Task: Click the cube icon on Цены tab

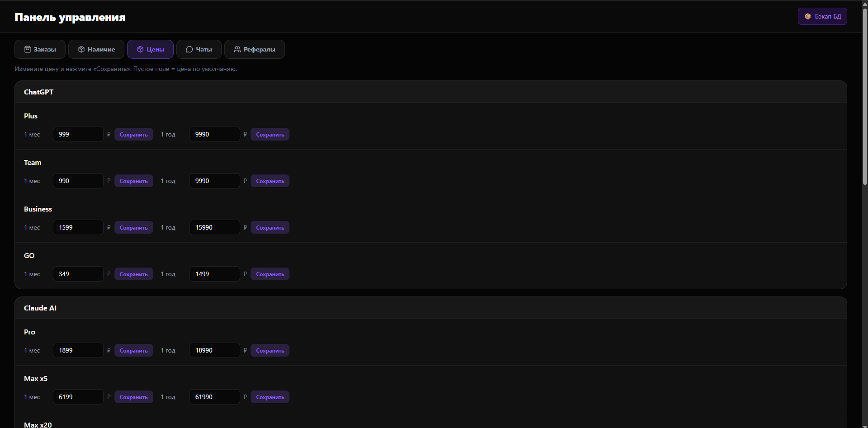Action: tap(140, 49)
